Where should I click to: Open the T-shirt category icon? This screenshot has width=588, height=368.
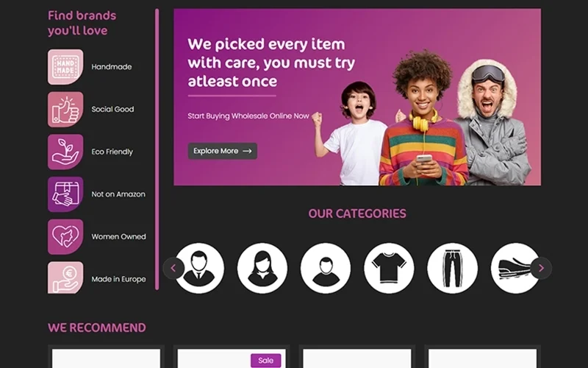pos(389,268)
